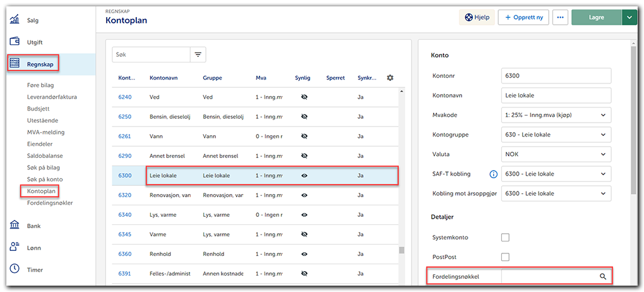644x292 pixels.
Task: Click the Timer clock icon
Action: [x=15, y=269]
